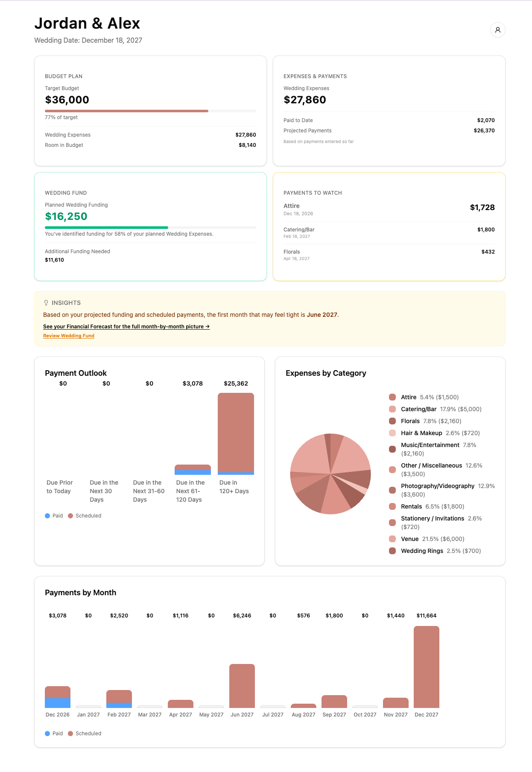532x772 pixels.
Task: Click the Dec 2027 bar in Payments by Month
Action: pos(427,667)
